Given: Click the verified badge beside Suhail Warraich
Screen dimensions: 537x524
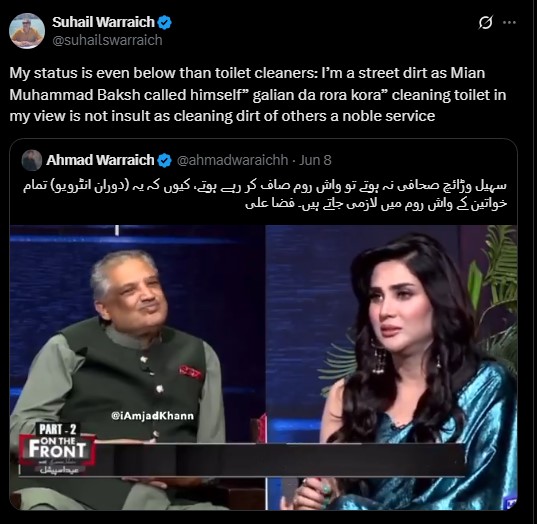Looking at the screenshot, I should click(x=164, y=23).
